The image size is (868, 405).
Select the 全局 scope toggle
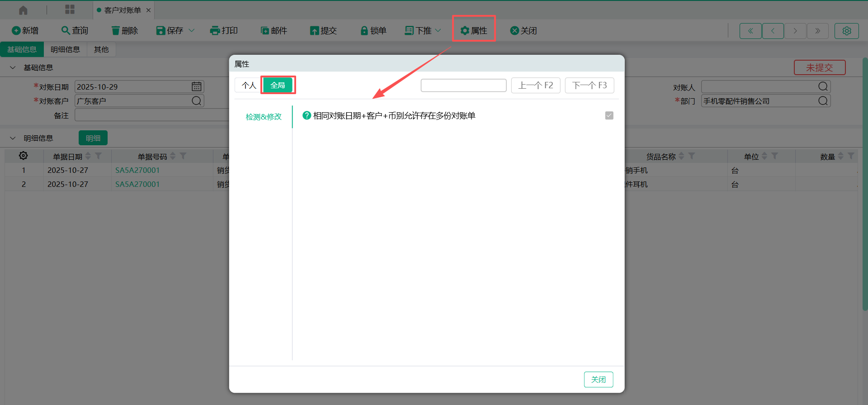pyautogui.click(x=278, y=85)
